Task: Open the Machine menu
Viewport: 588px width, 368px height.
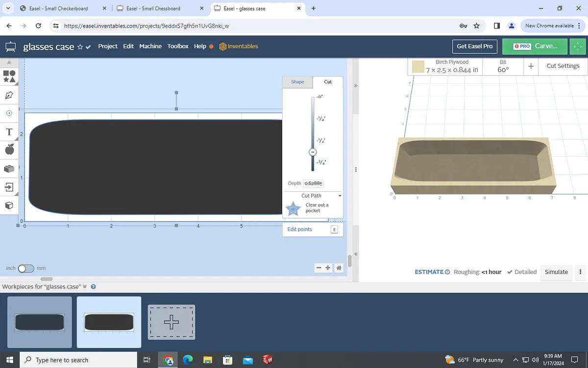Action: click(150, 46)
